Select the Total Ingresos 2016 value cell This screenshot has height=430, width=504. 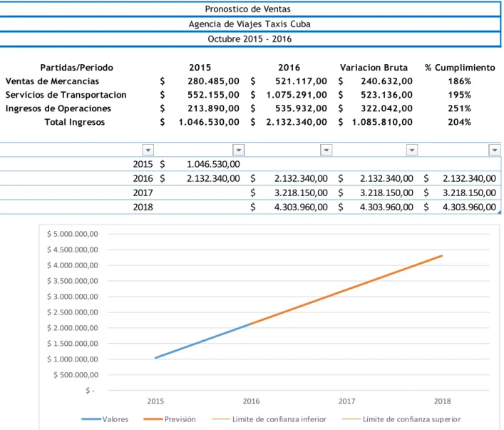pyautogui.click(x=289, y=122)
